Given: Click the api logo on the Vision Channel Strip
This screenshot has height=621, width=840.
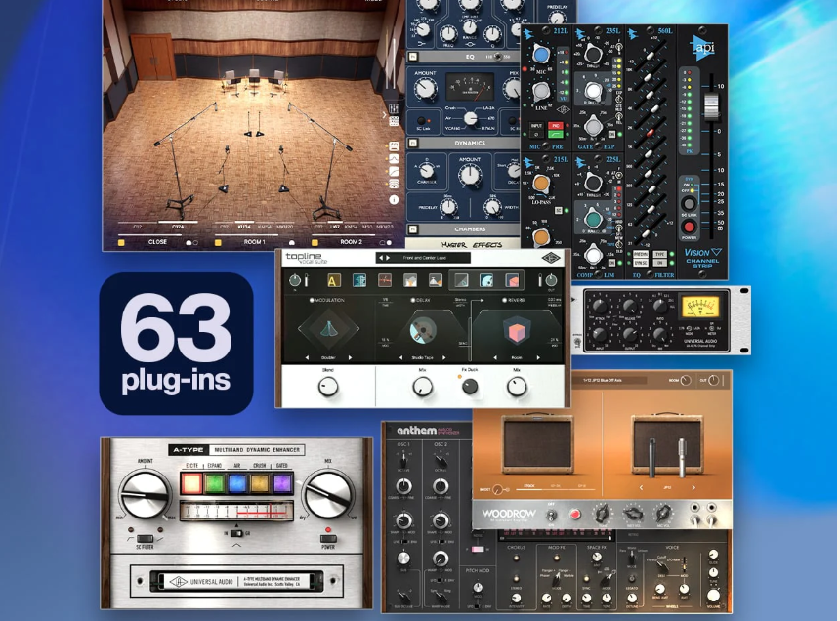Looking at the screenshot, I should tap(702, 47).
